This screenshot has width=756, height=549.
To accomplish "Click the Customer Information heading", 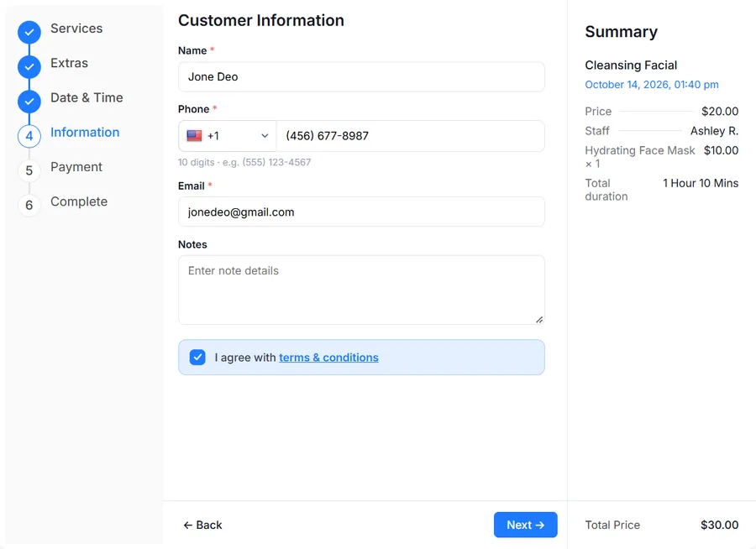I will 261,21.
